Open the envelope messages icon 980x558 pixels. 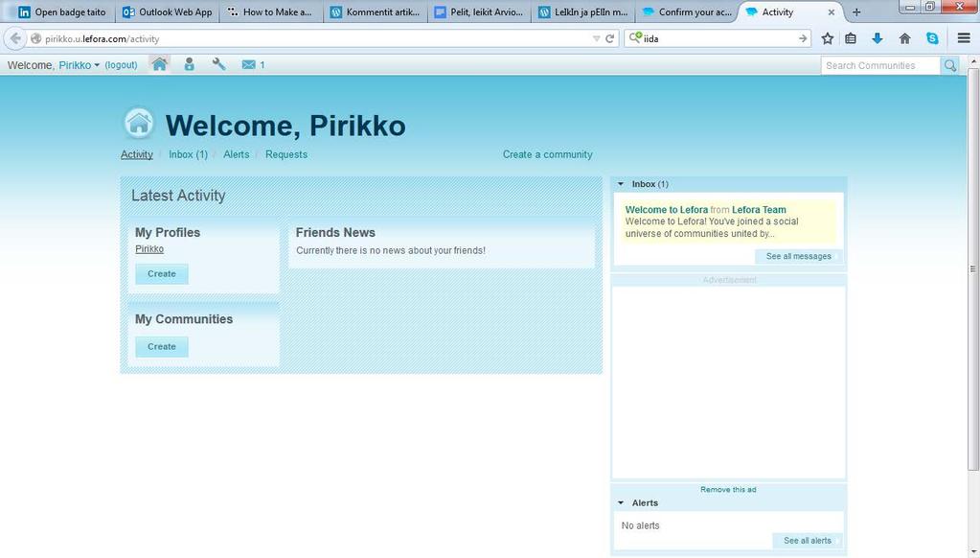coord(249,64)
